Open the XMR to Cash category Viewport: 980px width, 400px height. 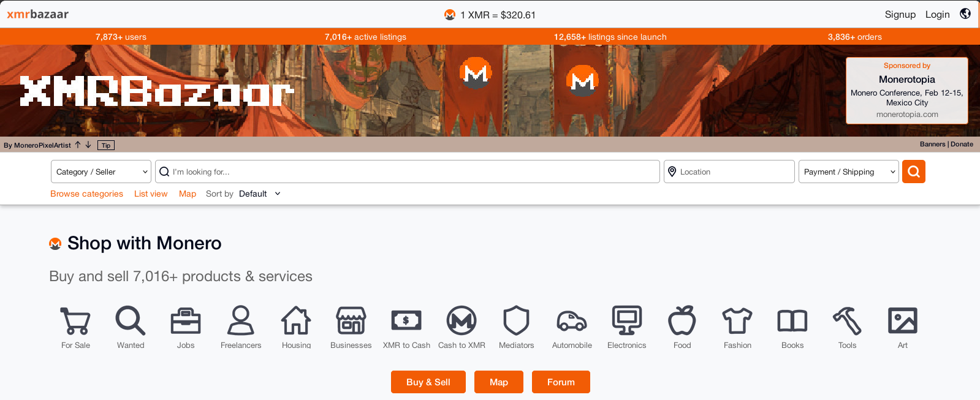[406, 321]
